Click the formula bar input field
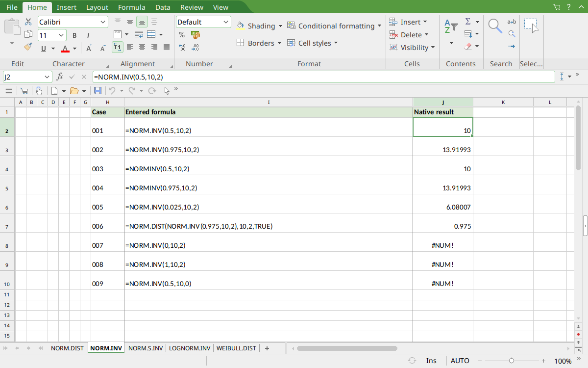 [x=323, y=77]
